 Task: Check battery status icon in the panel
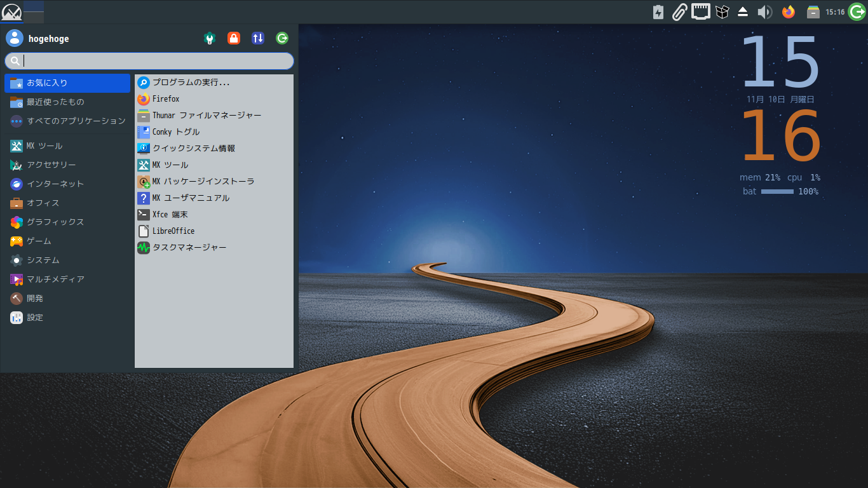(x=658, y=11)
